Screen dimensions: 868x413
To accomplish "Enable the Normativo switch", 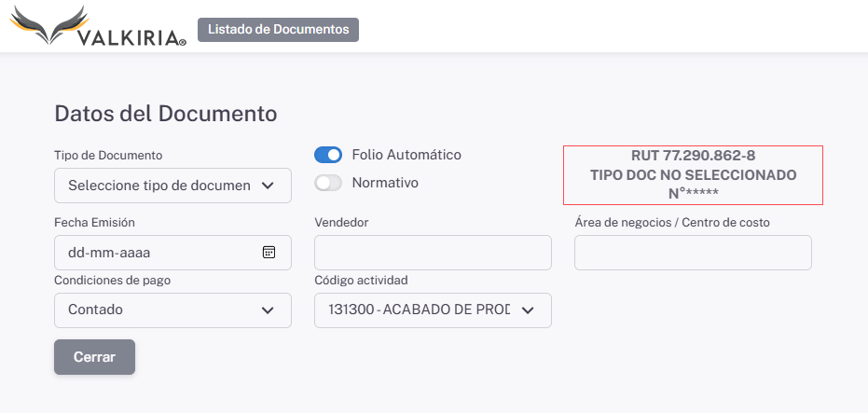I will 328,183.
